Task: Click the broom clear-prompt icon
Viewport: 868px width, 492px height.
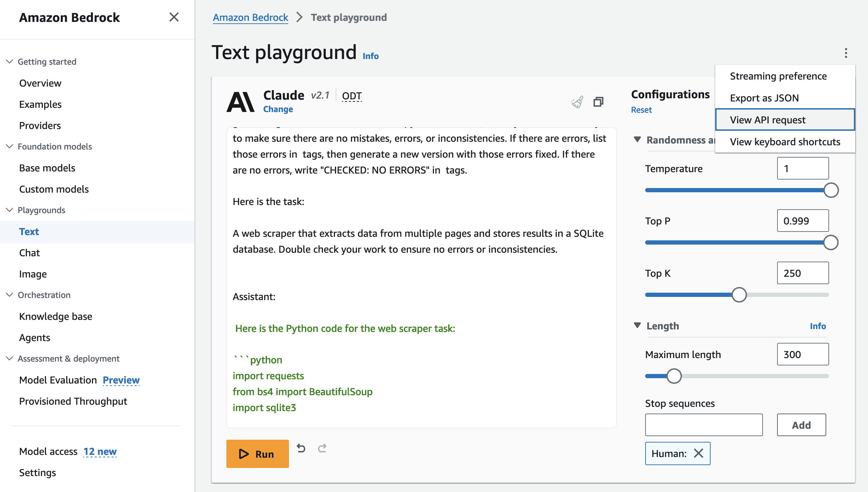Action: coord(577,102)
